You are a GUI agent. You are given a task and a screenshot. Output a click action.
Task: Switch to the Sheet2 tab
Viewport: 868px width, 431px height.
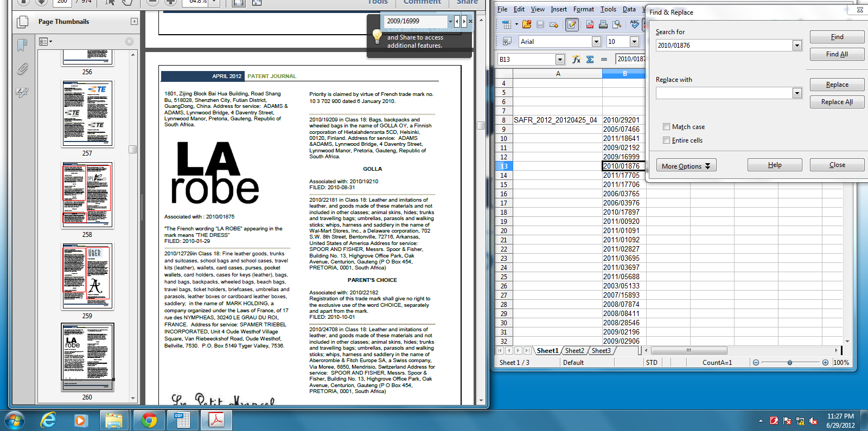575,351
